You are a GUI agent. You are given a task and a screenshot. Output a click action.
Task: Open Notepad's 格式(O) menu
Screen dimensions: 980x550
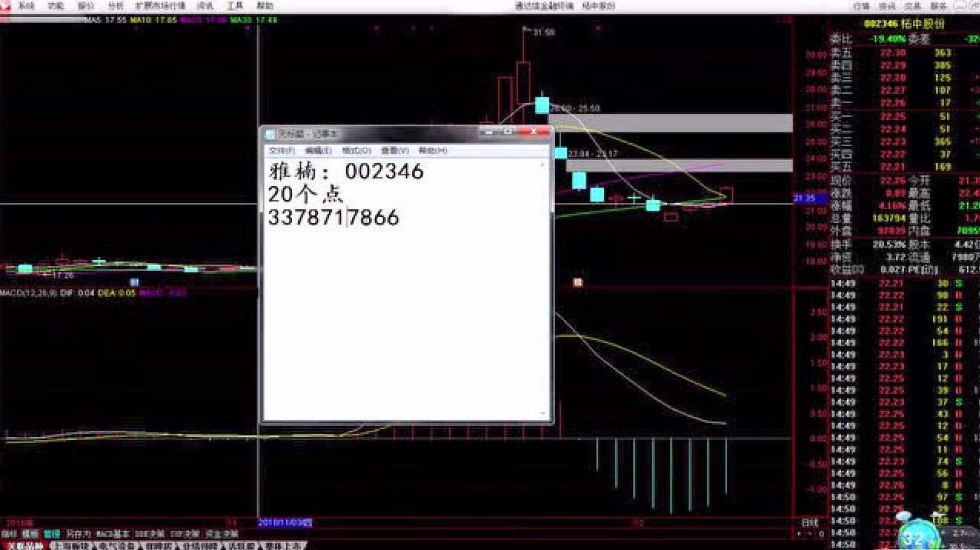tap(356, 151)
